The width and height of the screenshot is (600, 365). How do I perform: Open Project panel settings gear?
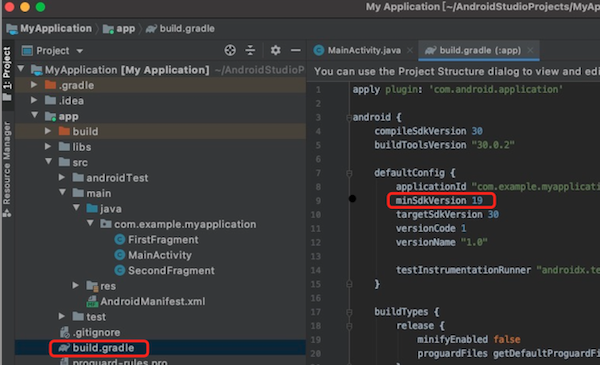coord(276,50)
